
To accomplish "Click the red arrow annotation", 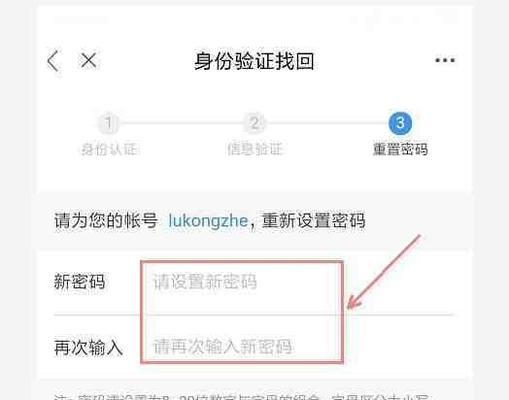I will click(384, 271).
